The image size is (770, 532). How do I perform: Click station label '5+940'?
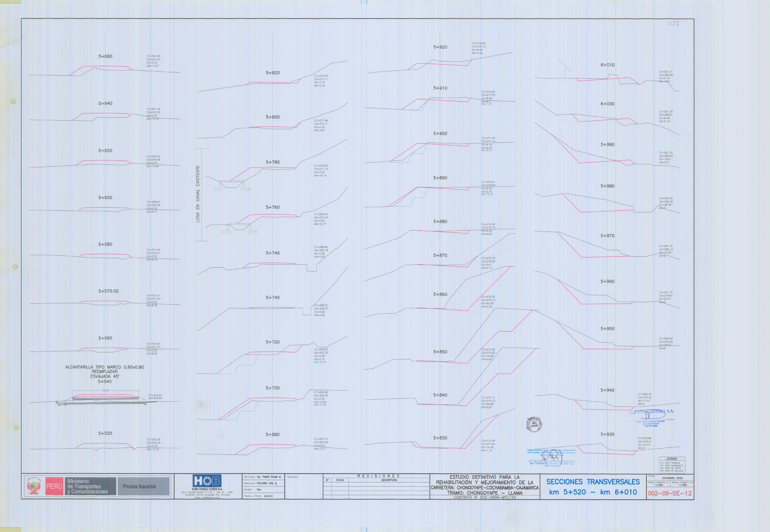[608, 390]
